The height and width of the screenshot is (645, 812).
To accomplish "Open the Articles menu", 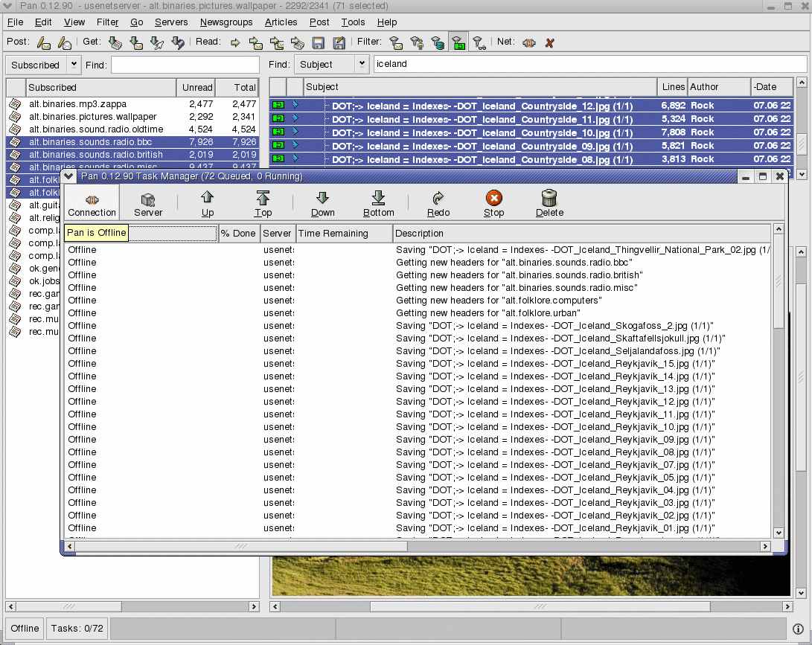I will click(281, 22).
